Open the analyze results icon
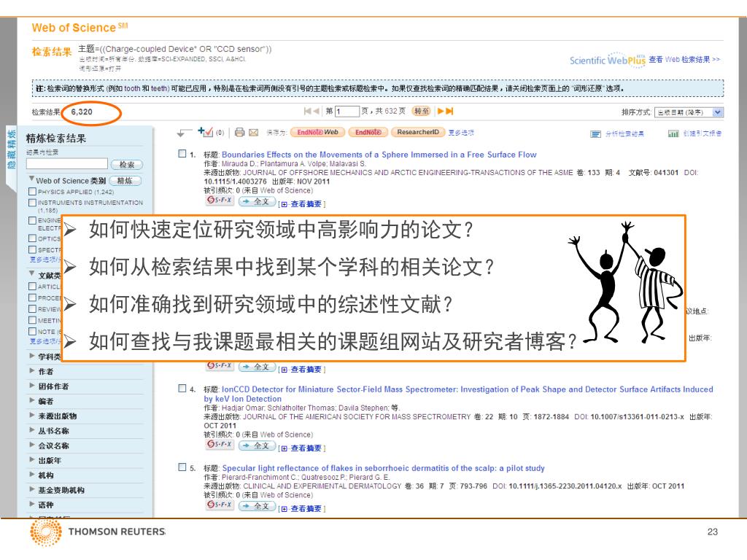The image size is (747, 560). click(595, 134)
